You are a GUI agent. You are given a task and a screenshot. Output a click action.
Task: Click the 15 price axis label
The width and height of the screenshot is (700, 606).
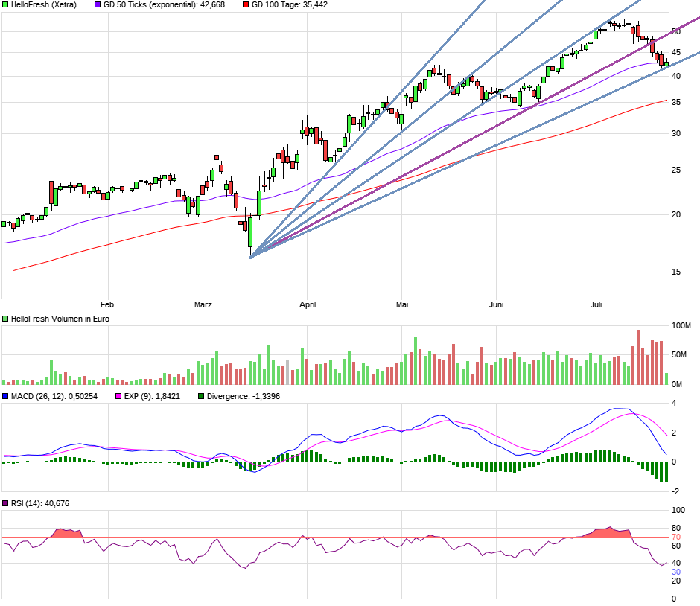[x=676, y=272]
